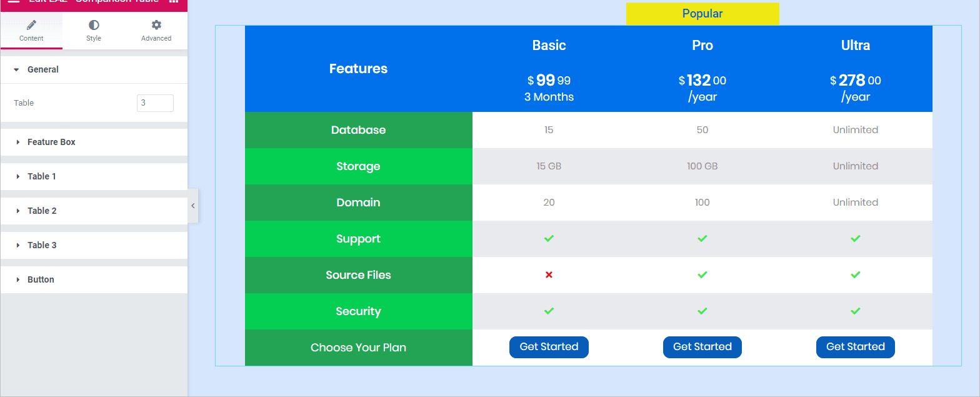980x397 pixels.
Task: Click the 3 Months period text
Action: coord(549,97)
